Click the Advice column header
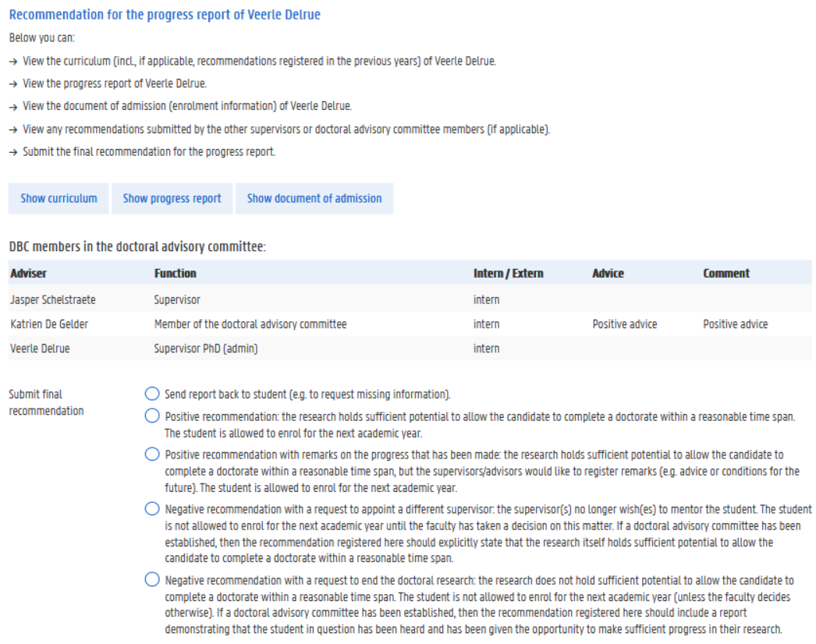Image resolution: width=816 pixels, height=644 pixels. [x=608, y=274]
